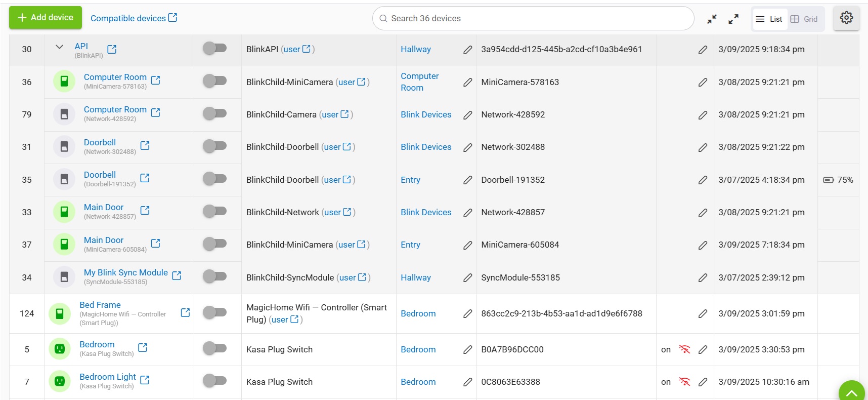Open external link for Bed Frame device
The width and height of the screenshot is (868, 400).
185,313
